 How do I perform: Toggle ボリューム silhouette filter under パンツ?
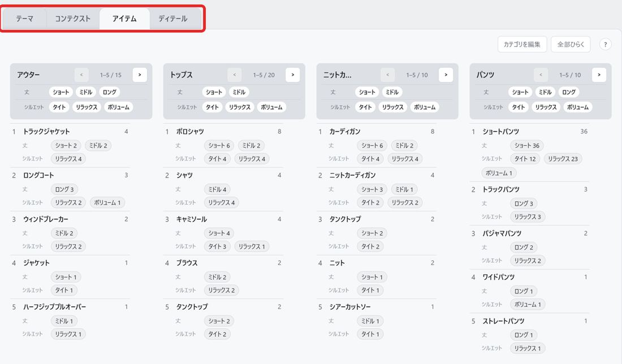click(x=577, y=107)
